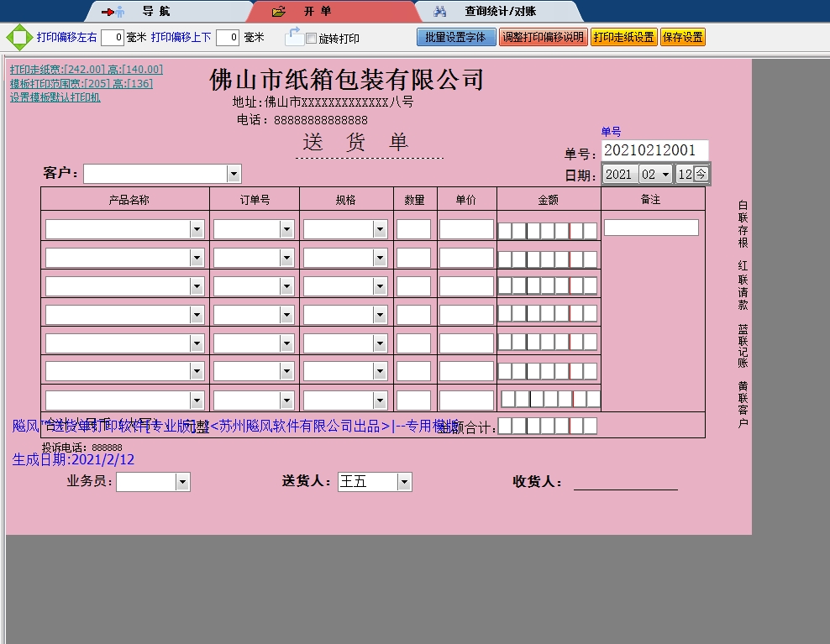The image size is (830, 644).
Task: Open the 设置模板默认打印机 link
Action: tap(55, 97)
